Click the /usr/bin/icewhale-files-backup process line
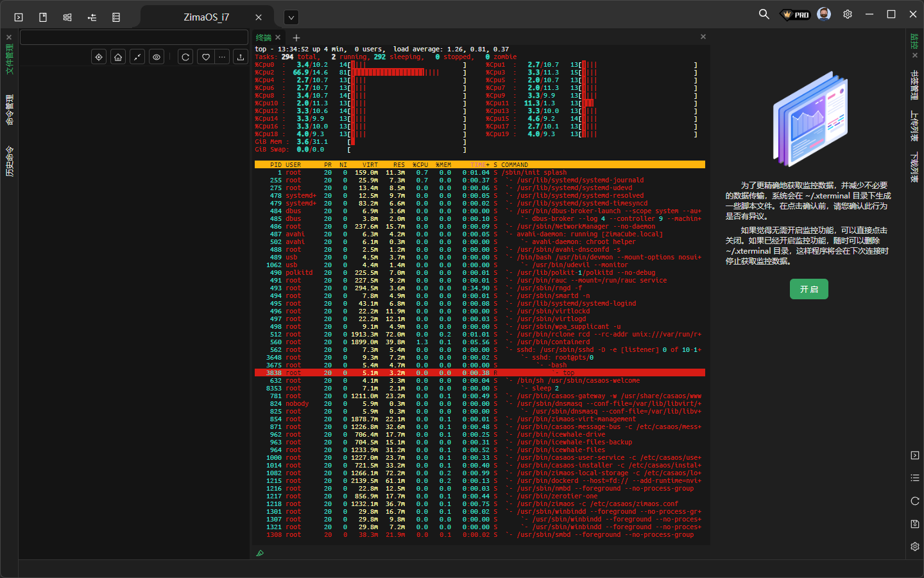 pyautogui.click(x=480, y=442)
